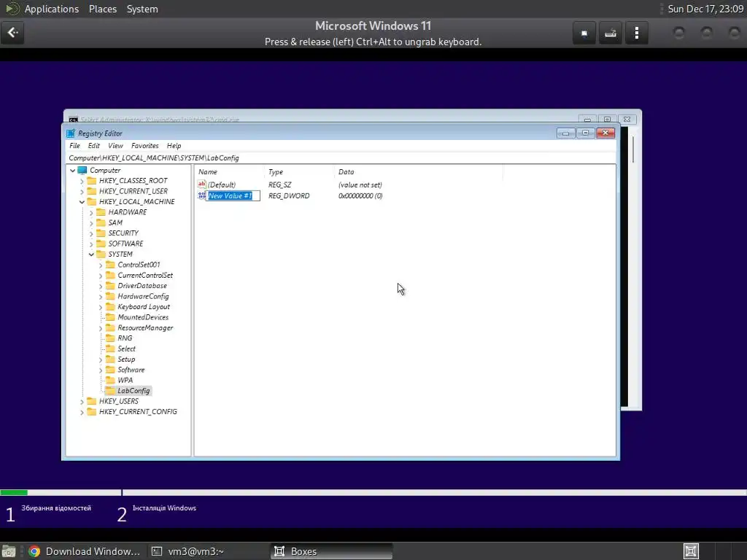747x560 pixels.
Task: Click the terminal icon for vm3@vm3
Action: [157, 551]
